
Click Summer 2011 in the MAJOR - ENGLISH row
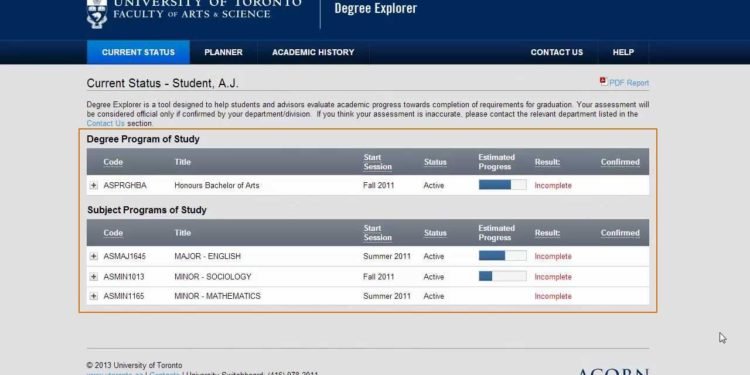point(387,256)
